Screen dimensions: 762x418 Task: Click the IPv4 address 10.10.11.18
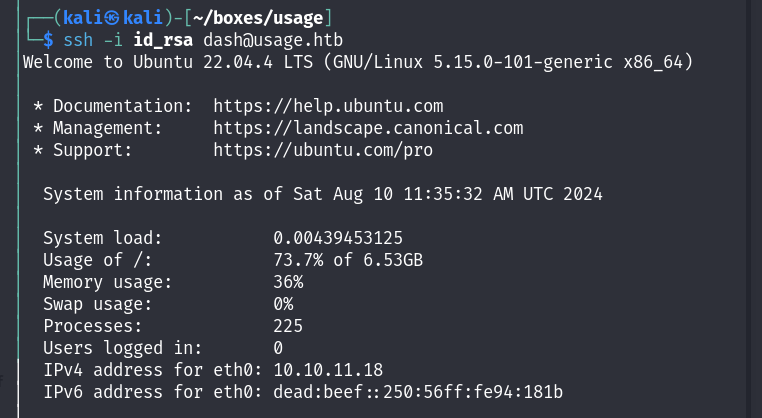click(328, 370)
